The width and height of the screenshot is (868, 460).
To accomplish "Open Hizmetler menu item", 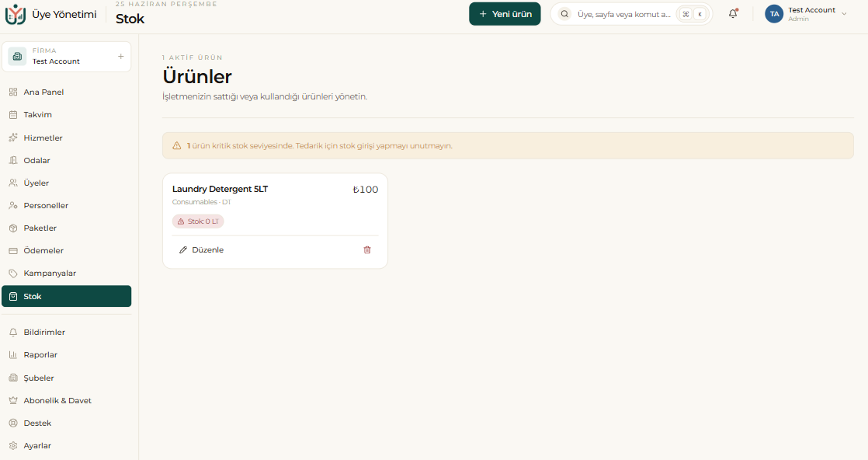I will [67, 138].
